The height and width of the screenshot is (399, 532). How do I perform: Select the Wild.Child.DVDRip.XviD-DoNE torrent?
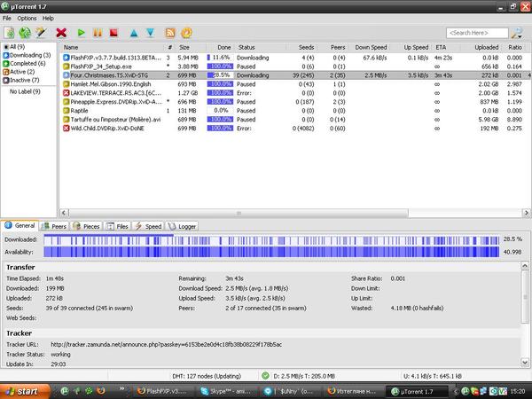[x=295, y=129]
